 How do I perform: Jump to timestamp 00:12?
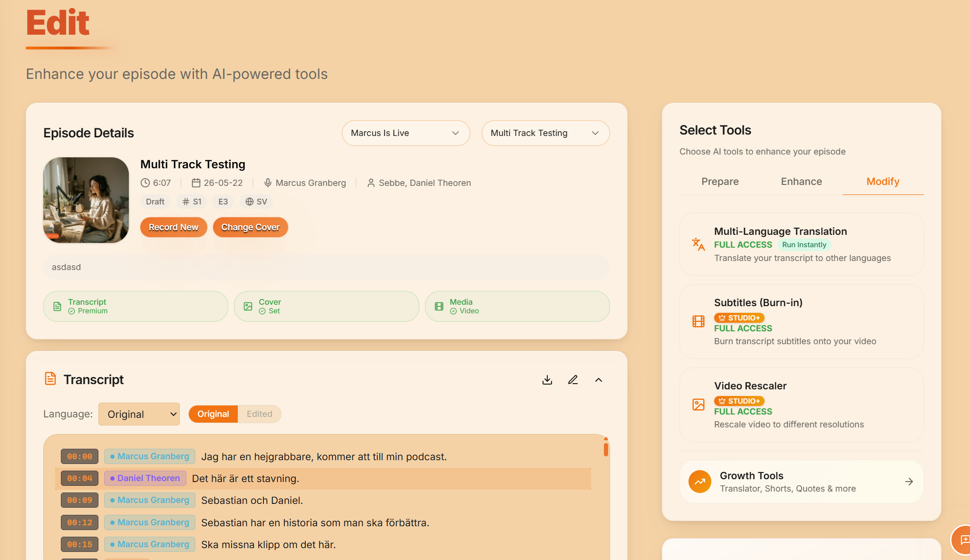(x=79, y=522)
